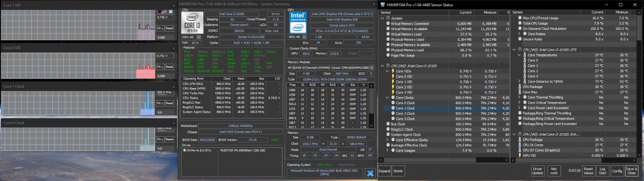Click the Intel Core i3 10th Gen logo
The width and height of the screenshot is (644, 181).
tap(193, 23)
